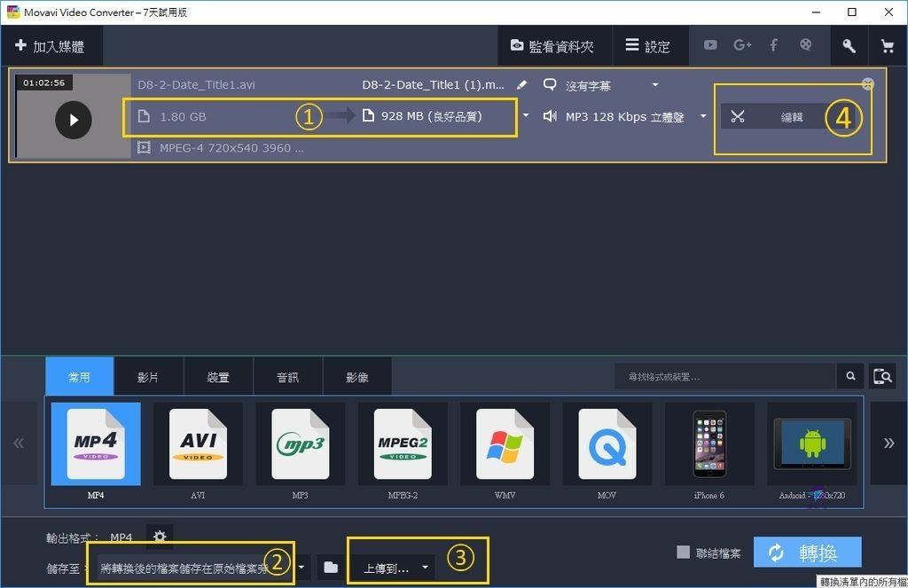The width and height of the screenshot is (908, 588).
Task: Click the shopping cart purchase icon
Action: coord(887,46)
